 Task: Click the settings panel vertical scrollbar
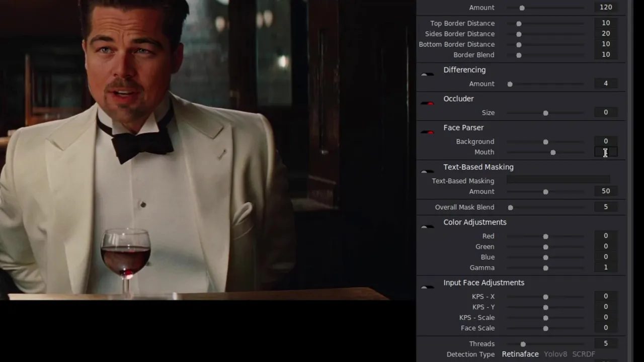pyautogui.click(x=629, y=181)
